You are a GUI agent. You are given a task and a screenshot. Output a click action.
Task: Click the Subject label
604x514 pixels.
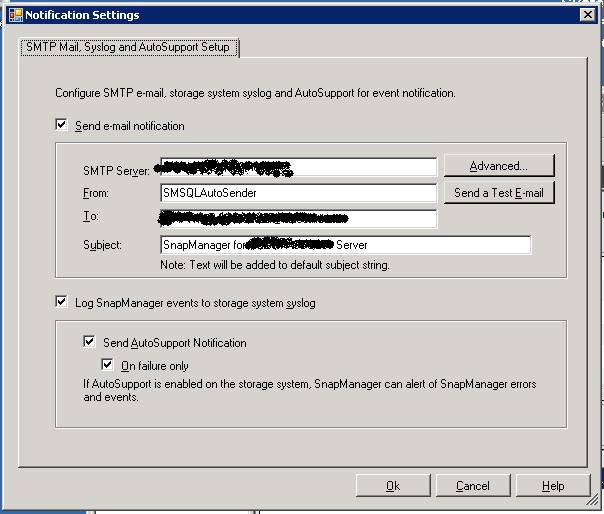(x=103, y=245)
